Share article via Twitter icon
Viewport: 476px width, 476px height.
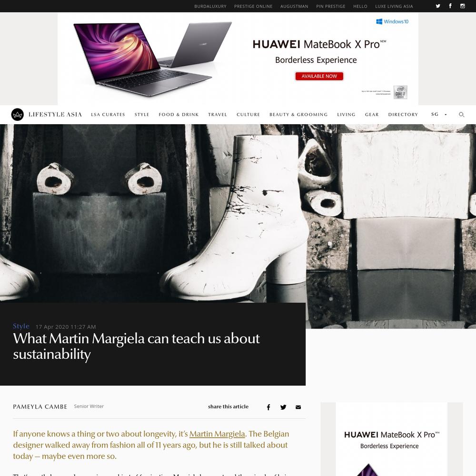click(x=283, y=407)
